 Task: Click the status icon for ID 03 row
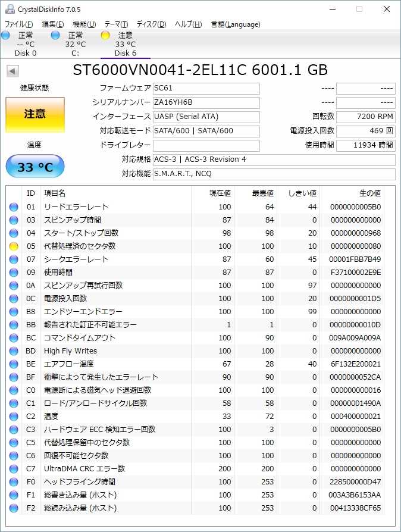pyautogui.click(x=14, y=220)
